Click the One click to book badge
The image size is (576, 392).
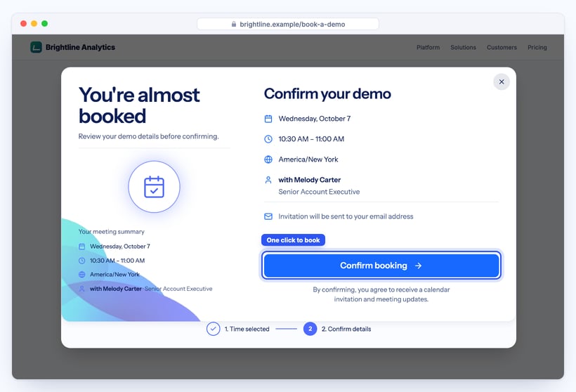tap(293, 240)
